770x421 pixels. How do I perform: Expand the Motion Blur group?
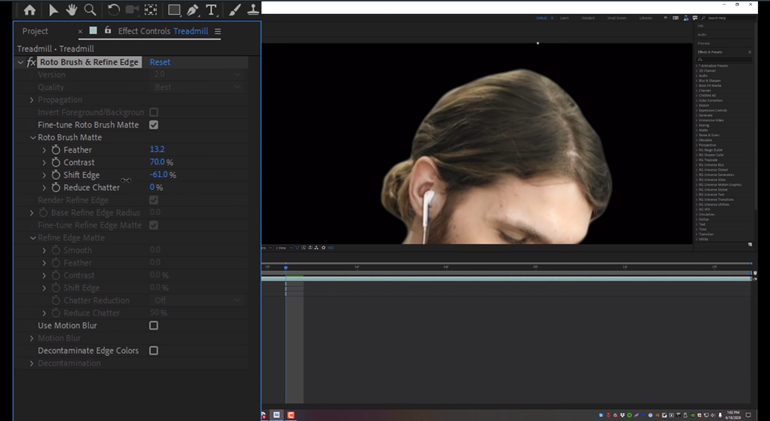(x=32, y=338)
